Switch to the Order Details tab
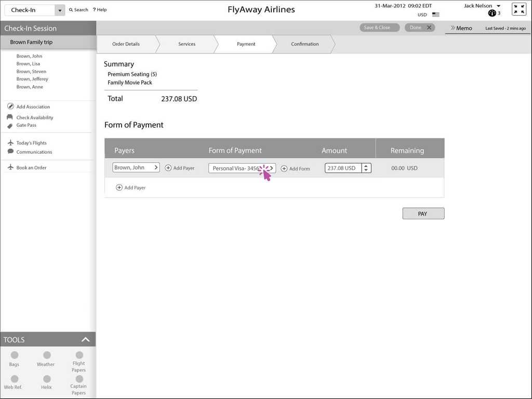Image resolution: width=532 pixels, height=399 pixels. (x=127, y=44)
